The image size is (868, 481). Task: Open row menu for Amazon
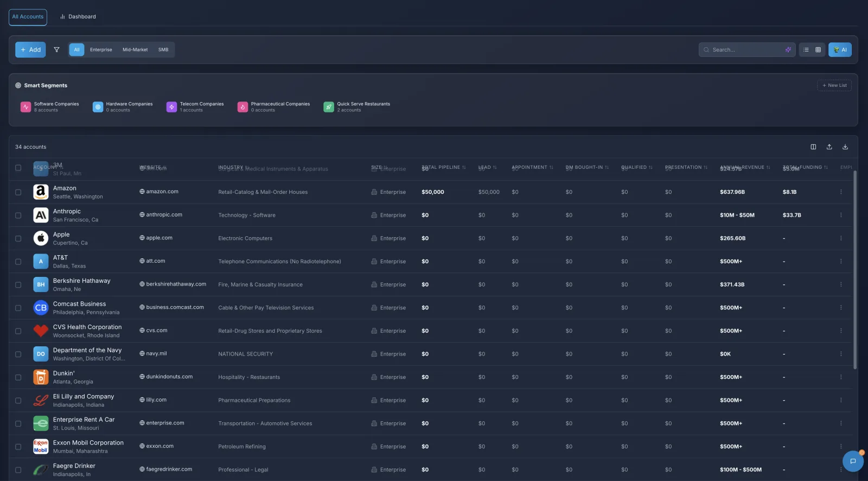841,192
